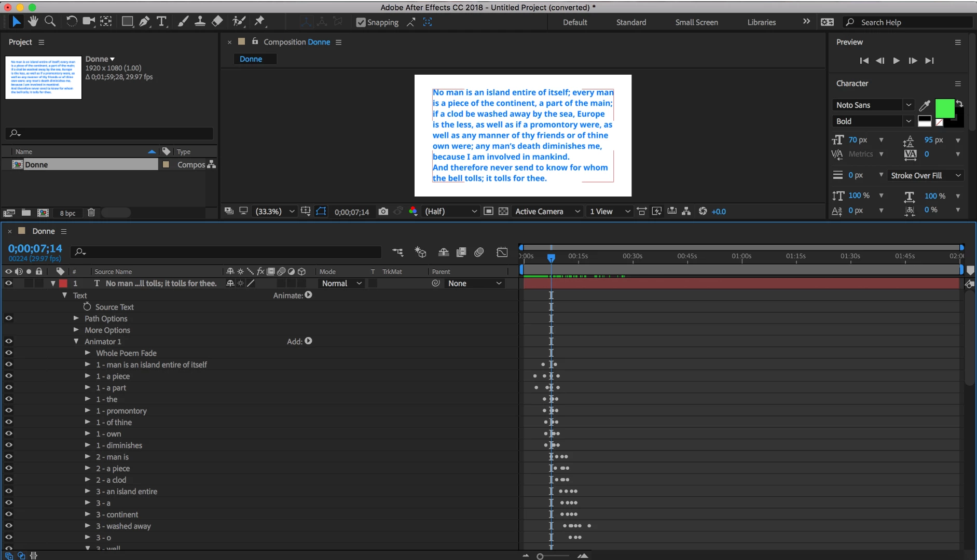Collapse the Animator 1 group
This screenshot has height=560, width=977.
pyautogui.click(x=76, y=341)
